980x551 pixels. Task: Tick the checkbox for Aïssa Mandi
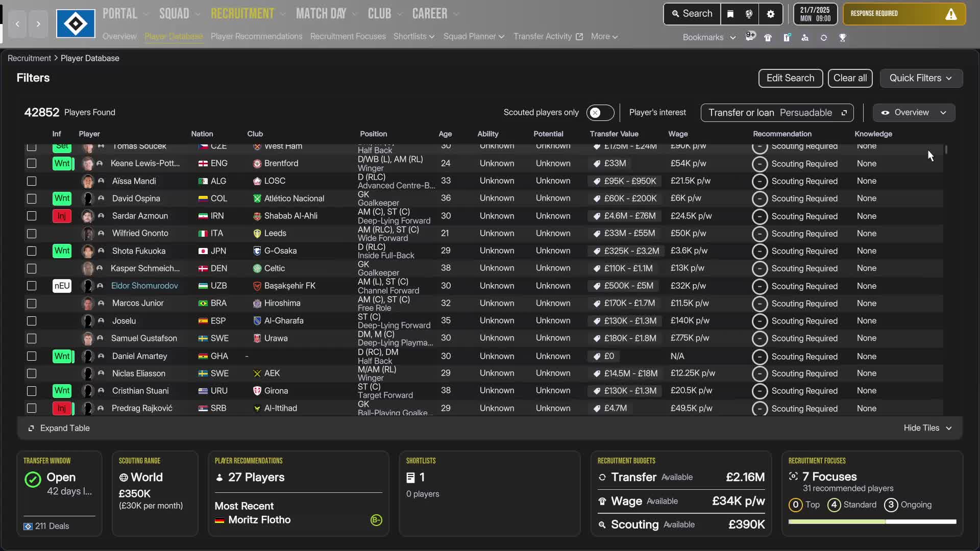coord(32,181)
